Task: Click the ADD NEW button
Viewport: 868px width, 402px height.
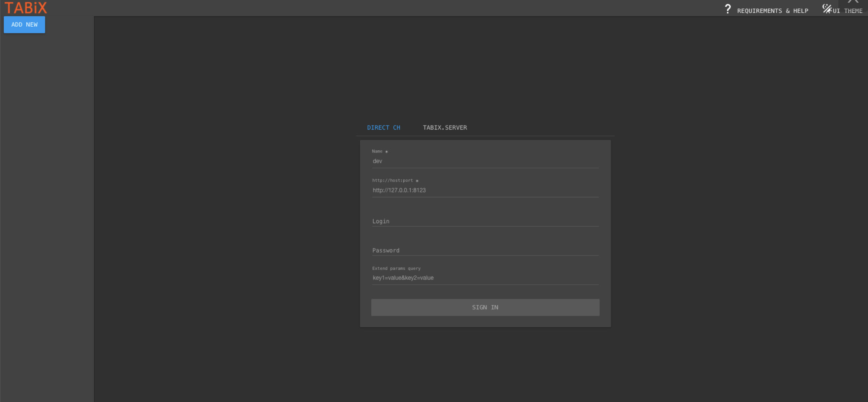Action: [x=24, y=24]
